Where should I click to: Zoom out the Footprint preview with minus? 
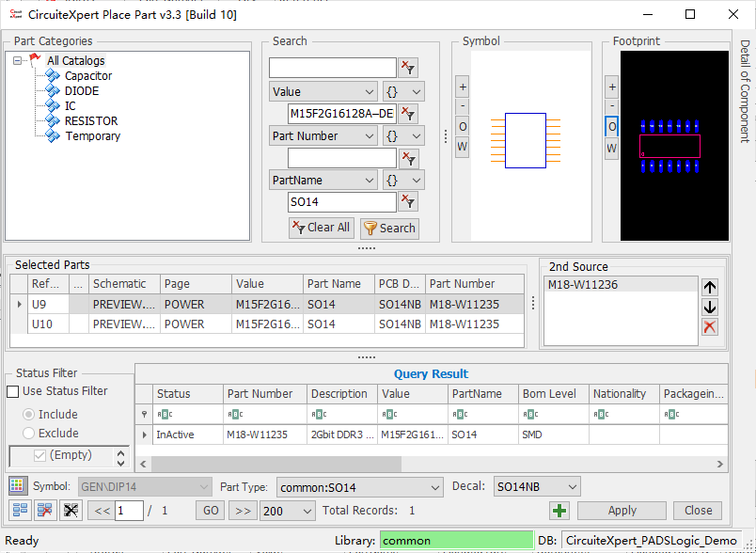pyautogui.click(x=612, y=106)
